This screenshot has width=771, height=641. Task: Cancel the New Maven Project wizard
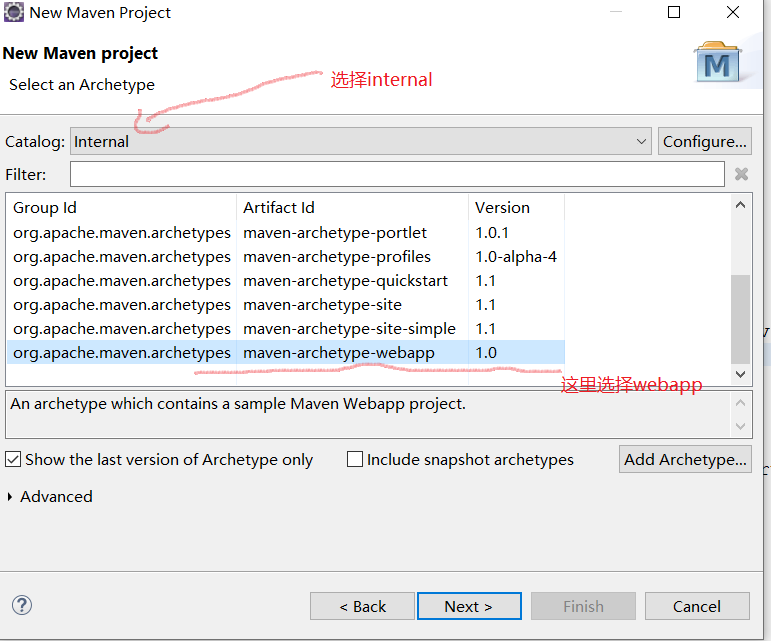click(x=697, y=606)
